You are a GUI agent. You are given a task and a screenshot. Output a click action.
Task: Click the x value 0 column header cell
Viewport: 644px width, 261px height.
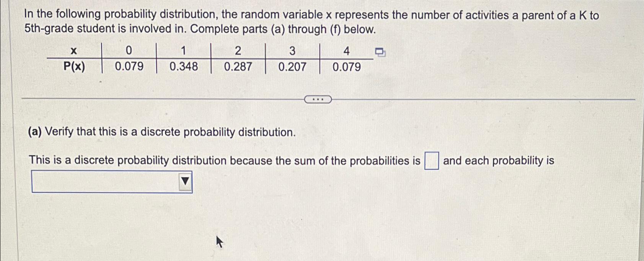pos(129,51)
